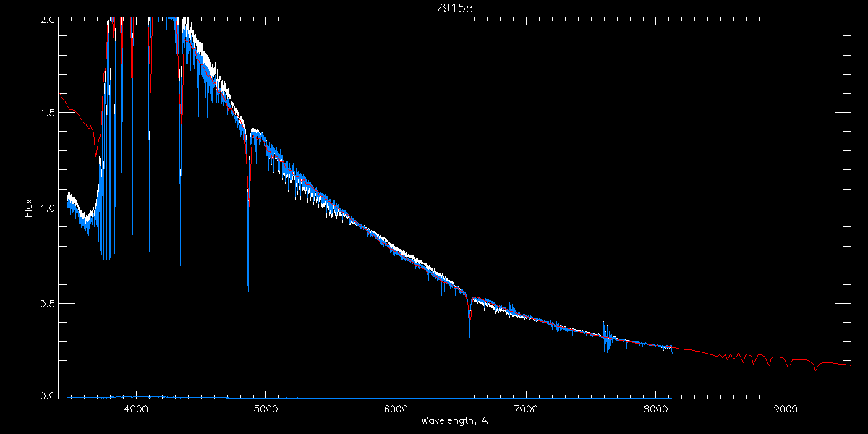Click the 2.0 flux tick label

(x=47, y=20)
